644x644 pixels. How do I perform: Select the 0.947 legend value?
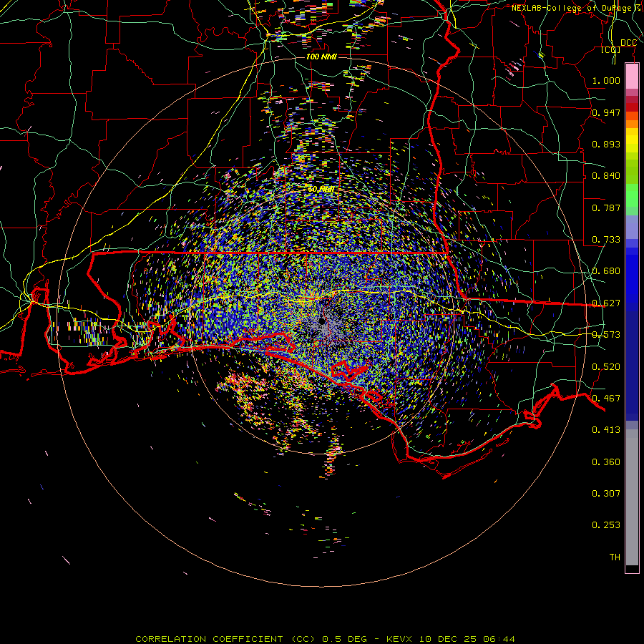pos(606,112)
